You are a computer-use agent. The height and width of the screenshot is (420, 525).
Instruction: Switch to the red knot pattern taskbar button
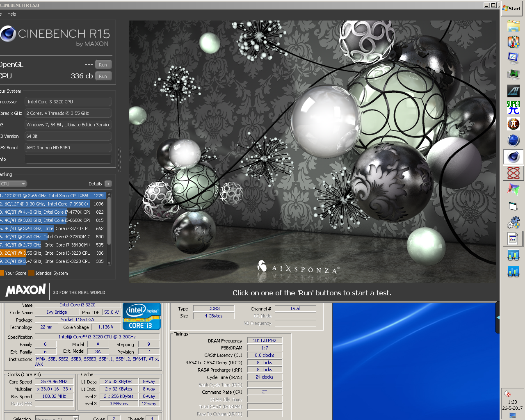513,173
